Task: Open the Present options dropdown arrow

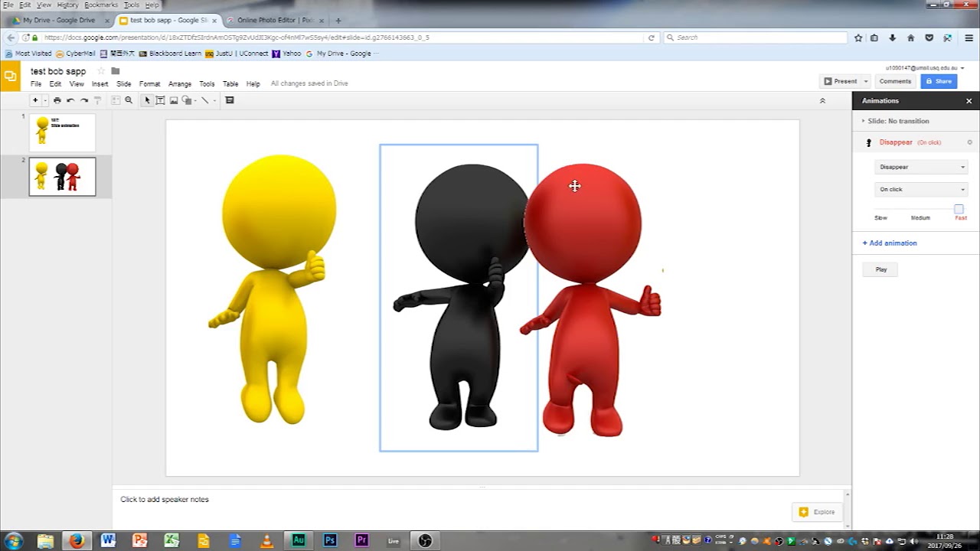Action: coord(866,81)
